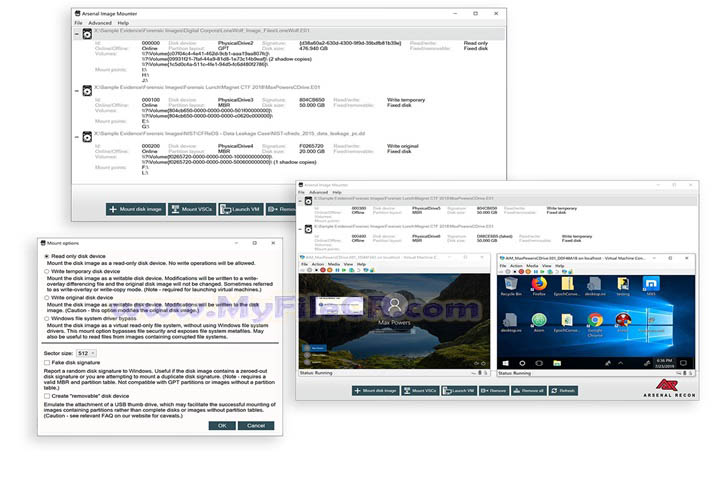720x480 pixels.
Task: Open the blue Maxthon MX5 desktop icon
Action: point(651,284)
